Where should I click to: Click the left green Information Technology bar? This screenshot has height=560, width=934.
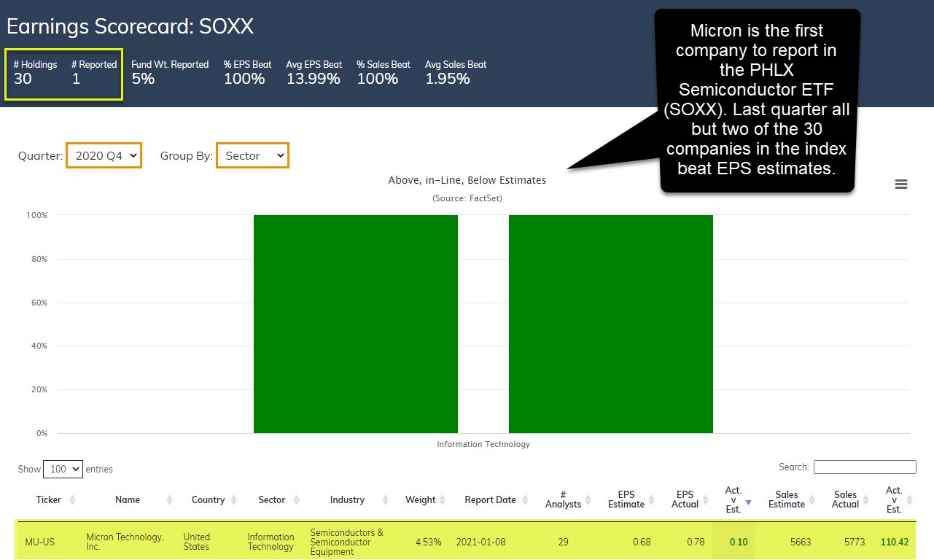coord(356,324)
